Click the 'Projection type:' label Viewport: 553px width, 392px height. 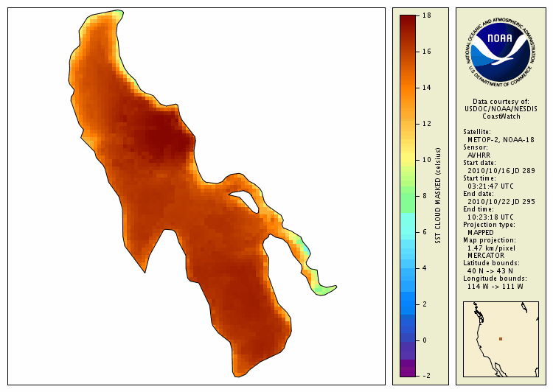(489, 225)
